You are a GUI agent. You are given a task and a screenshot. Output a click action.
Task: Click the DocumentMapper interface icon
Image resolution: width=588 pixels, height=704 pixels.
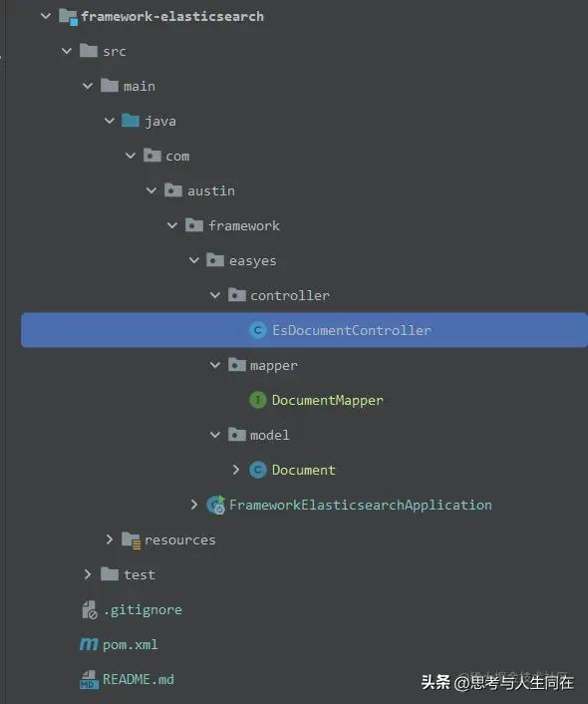[x=258, y=400]
